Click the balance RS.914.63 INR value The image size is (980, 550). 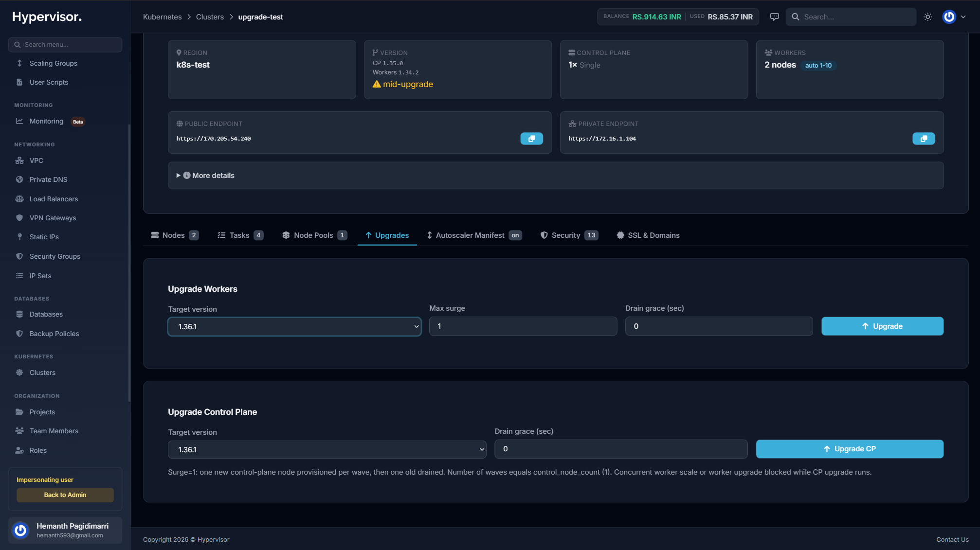click(656, 17)
